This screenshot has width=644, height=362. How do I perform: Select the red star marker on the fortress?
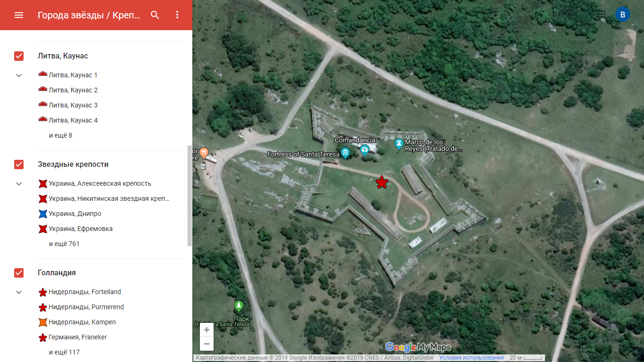(381, 182)
